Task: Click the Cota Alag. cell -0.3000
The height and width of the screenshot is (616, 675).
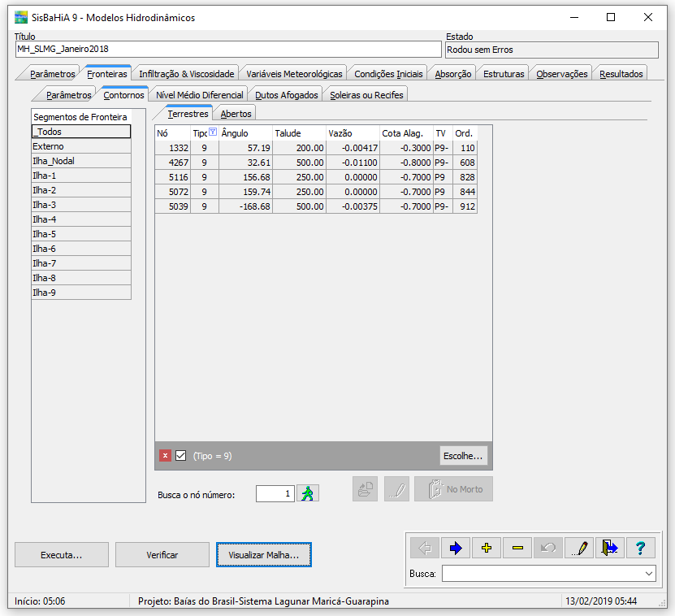Action: (406, 148)
